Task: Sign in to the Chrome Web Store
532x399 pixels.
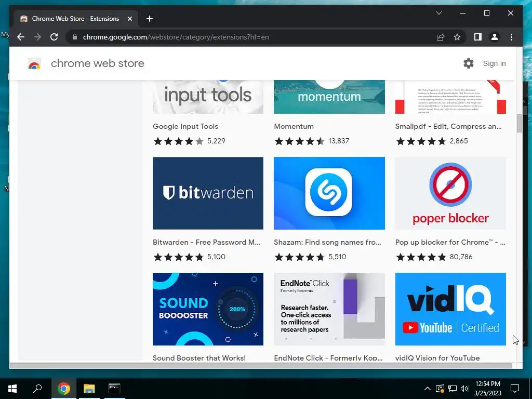Action: coord(494,63)
